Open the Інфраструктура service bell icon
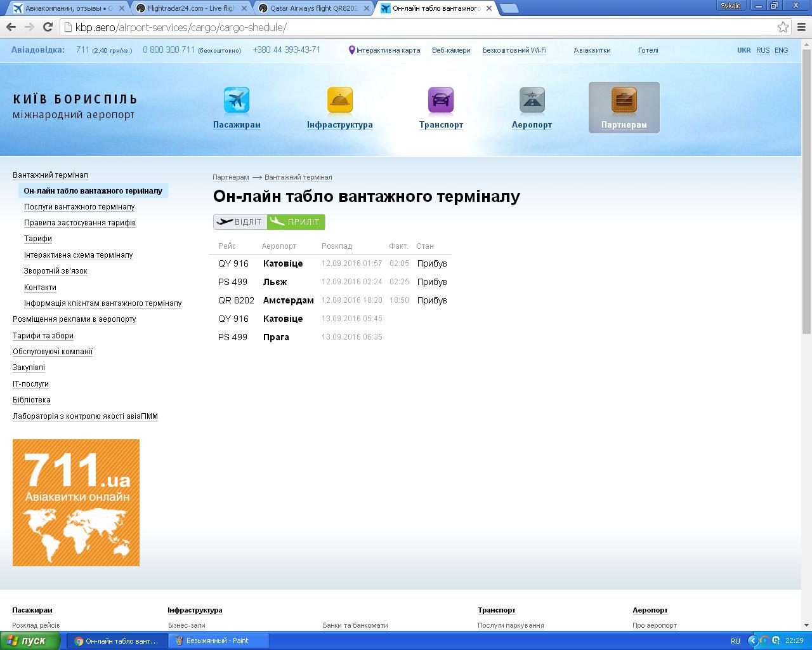Viewport: 812px width, 650px height. [x=339, y=100]
